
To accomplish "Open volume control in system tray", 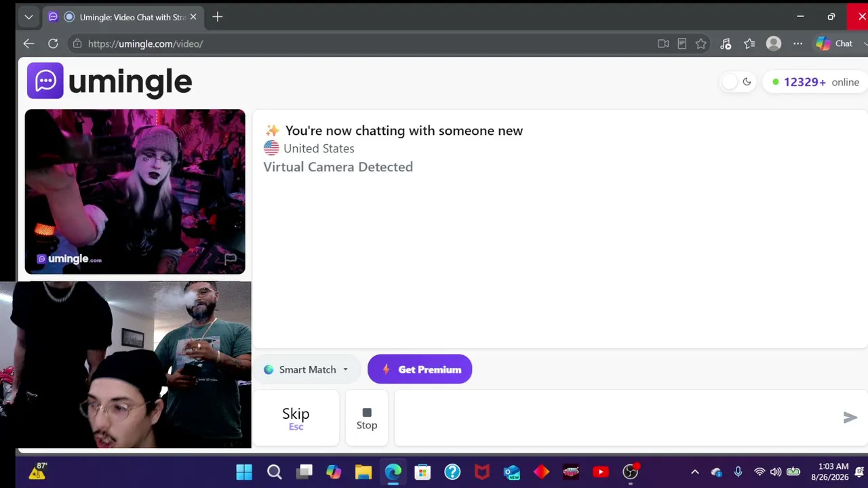I will (776, 472).
